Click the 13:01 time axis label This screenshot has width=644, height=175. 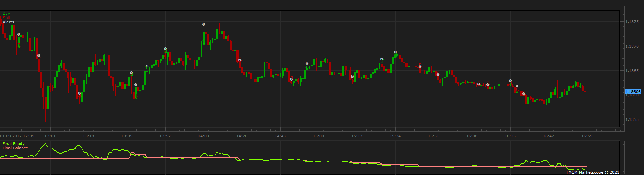point(50,136)
